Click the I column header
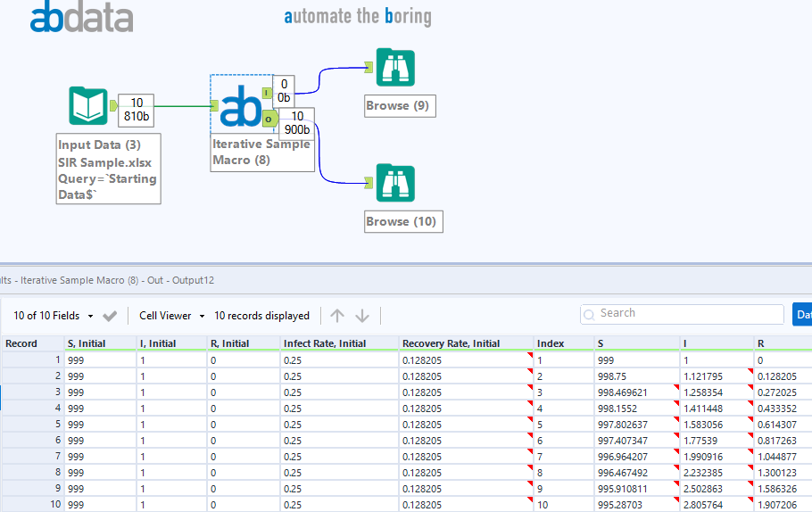Screen dimensions: 812x512 pyautogui.click(x=717, y=343)
